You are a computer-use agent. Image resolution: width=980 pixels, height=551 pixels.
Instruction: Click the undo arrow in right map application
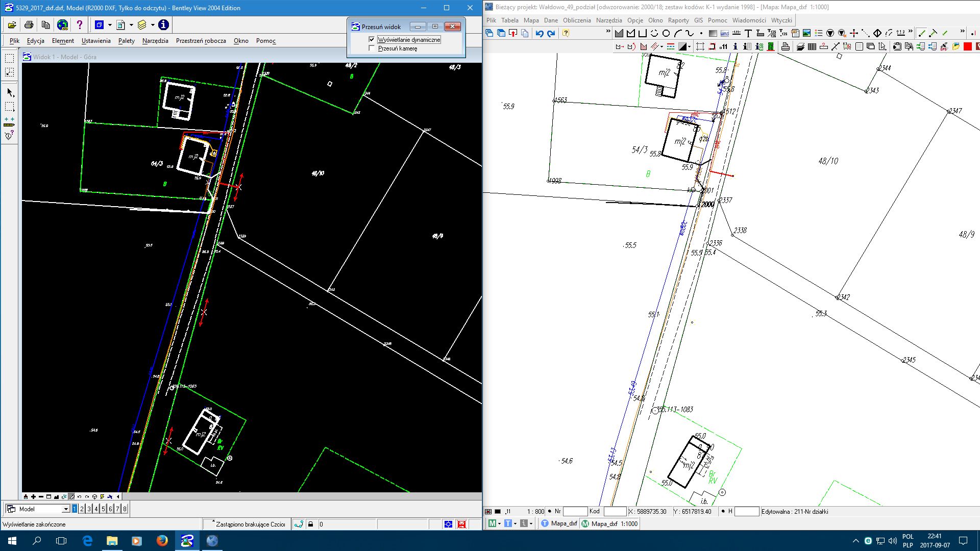[x=539, y=33]
